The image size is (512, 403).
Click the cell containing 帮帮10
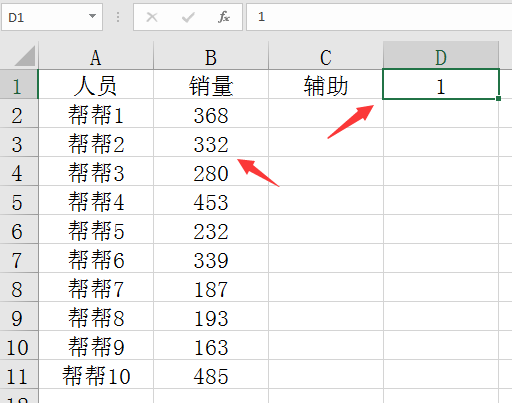tap(96, 374)
